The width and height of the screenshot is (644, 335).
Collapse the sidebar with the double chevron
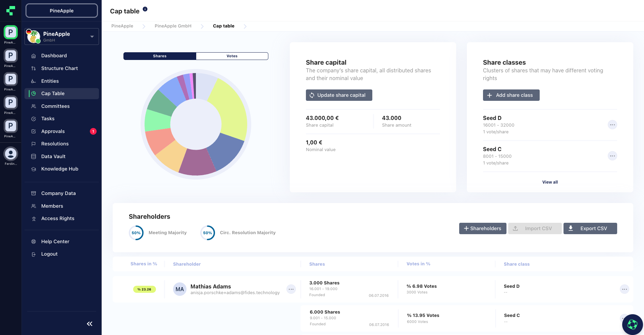90,324
